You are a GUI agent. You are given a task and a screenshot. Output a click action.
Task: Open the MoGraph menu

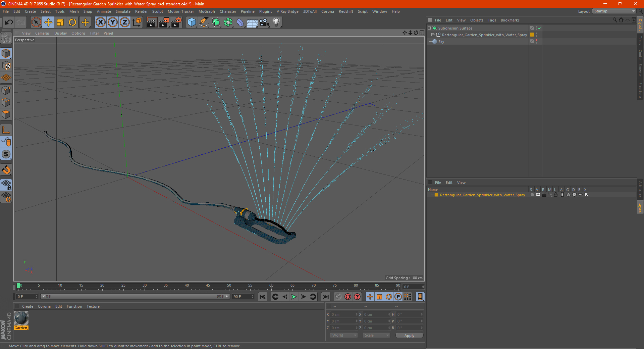coord(206,11)
